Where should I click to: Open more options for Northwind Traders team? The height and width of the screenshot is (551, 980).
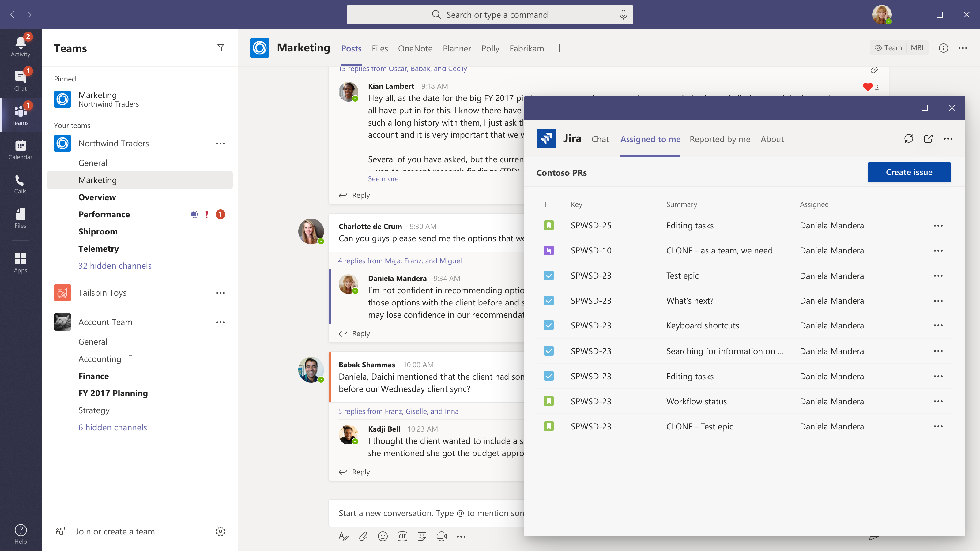[x=220, y=143]
